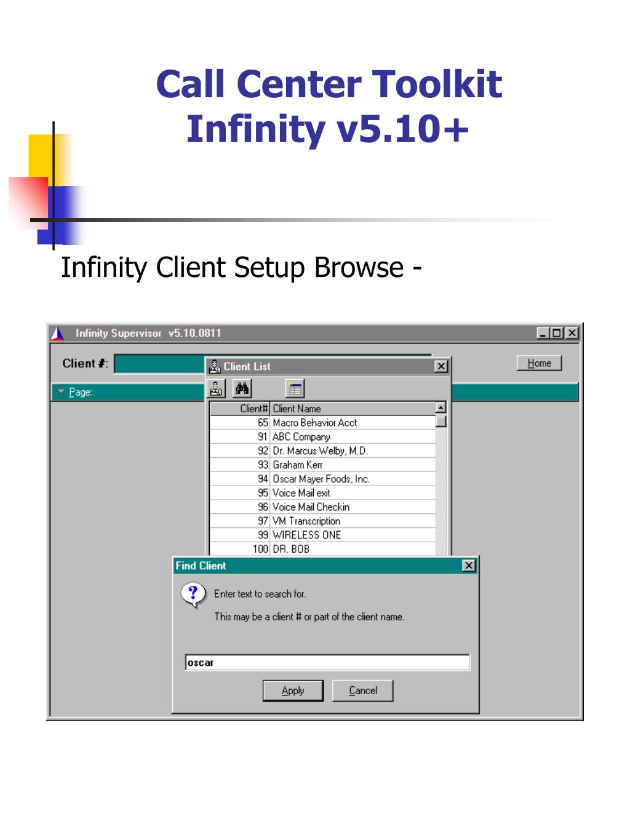The height and width of the screenshot is (840, 630).
Task: Click the client person icon in Client List toolbar
Action: tap(216, 388)
